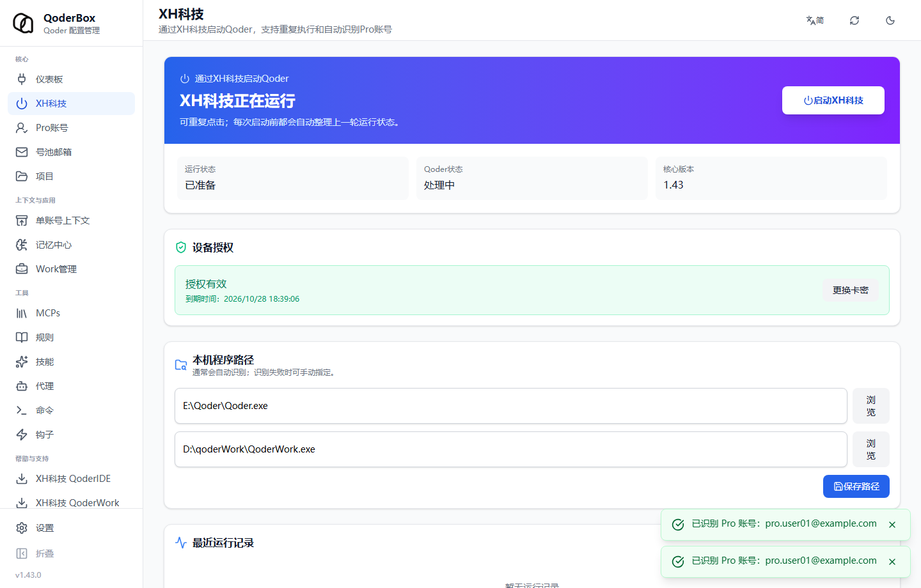The image size is (921, 588).
Task: Click the 技能 sparkles icon
Action: pyautogui.click(x=22, y=362)
